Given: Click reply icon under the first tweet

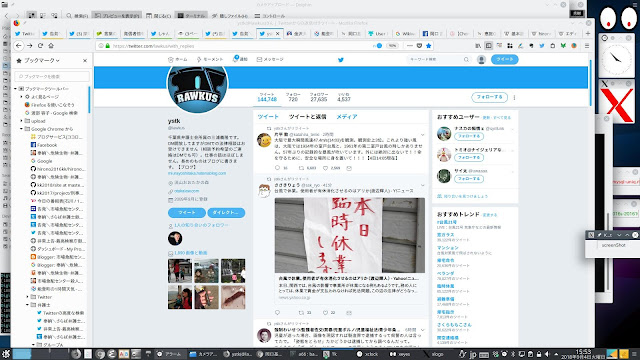Looking at the screenshot, I should coord(278,168).
